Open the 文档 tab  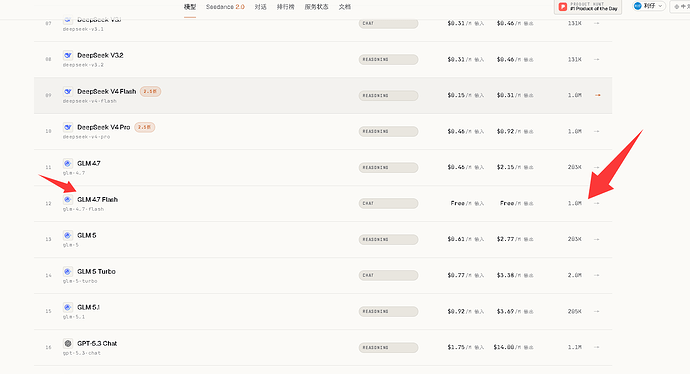[345, 7]
